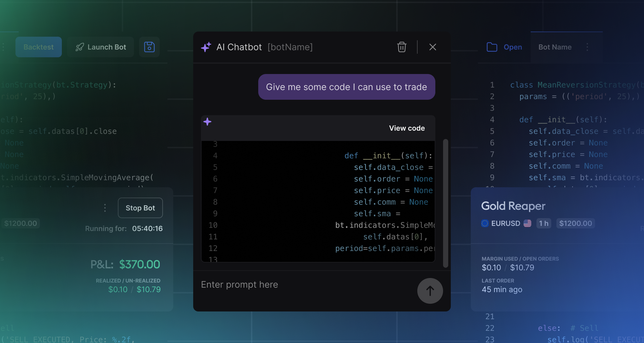Click View code in the response

pyautogui.click(x=407, y=128)
